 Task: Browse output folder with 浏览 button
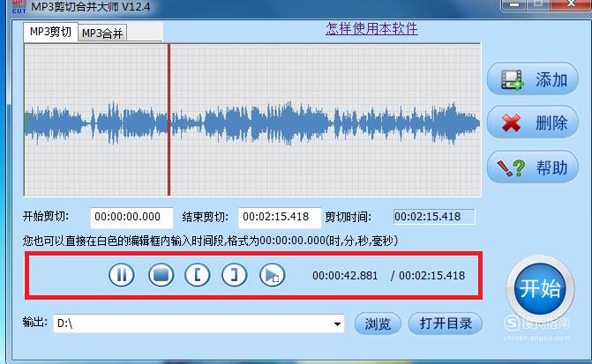click(378, 323)
